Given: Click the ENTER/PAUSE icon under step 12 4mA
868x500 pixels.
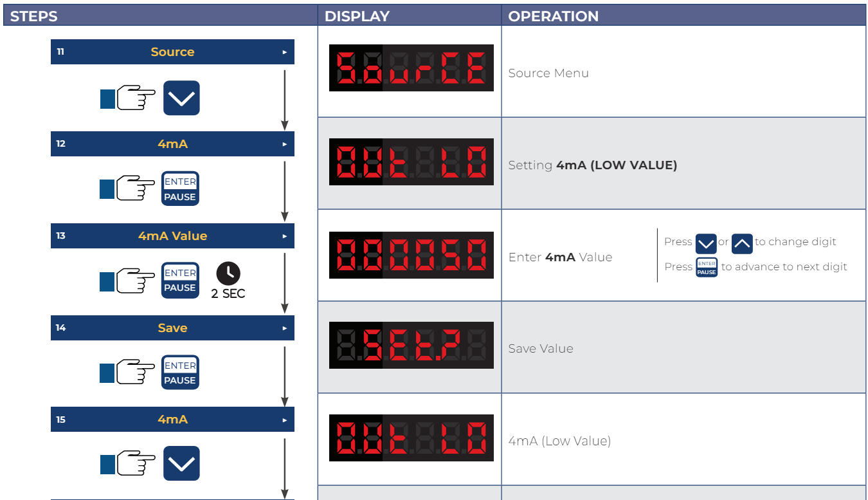Looking at the screenshot, I should coord(180,189).
